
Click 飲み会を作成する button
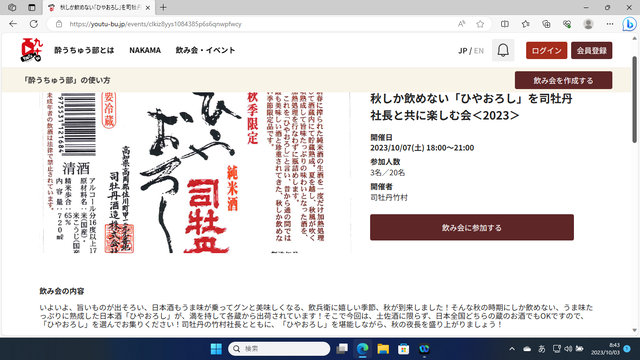(563, 80)
